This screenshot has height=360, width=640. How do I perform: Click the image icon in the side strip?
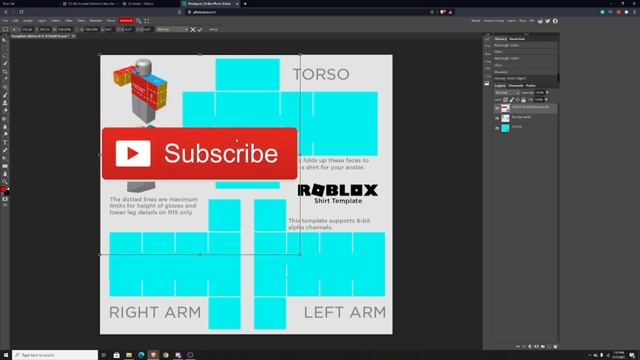point(487,84)
